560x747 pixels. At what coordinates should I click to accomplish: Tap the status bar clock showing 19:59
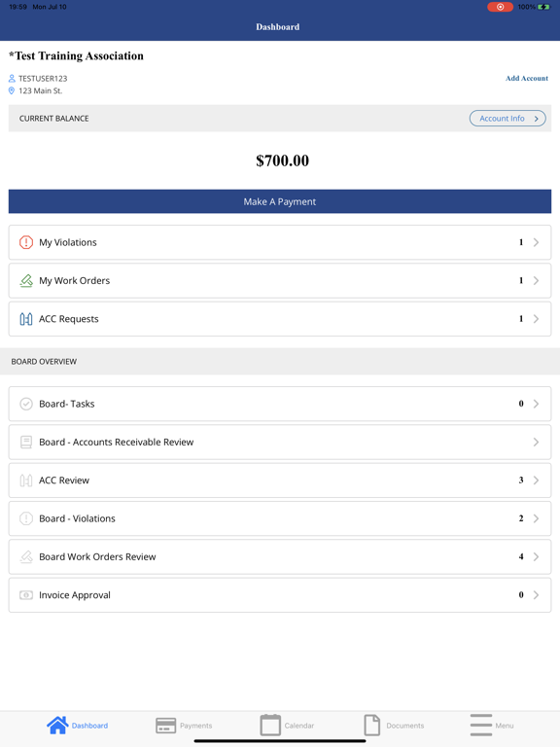tap(18, 7)
